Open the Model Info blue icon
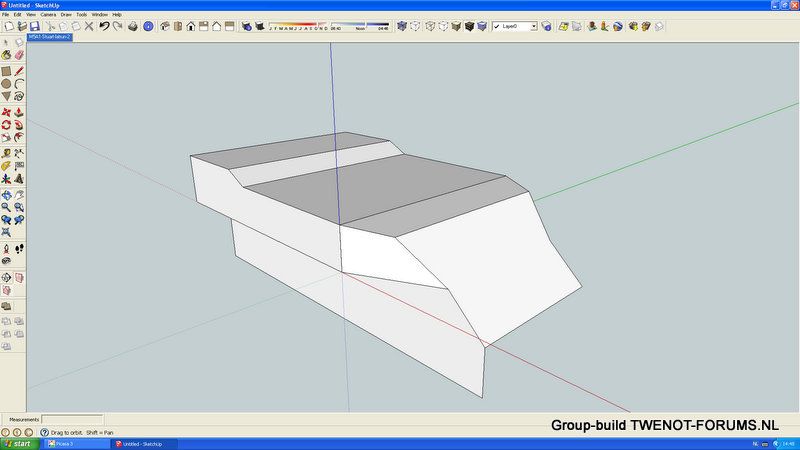Image resolution: width=800 pixels, height=450 pixels. [148, 26]
